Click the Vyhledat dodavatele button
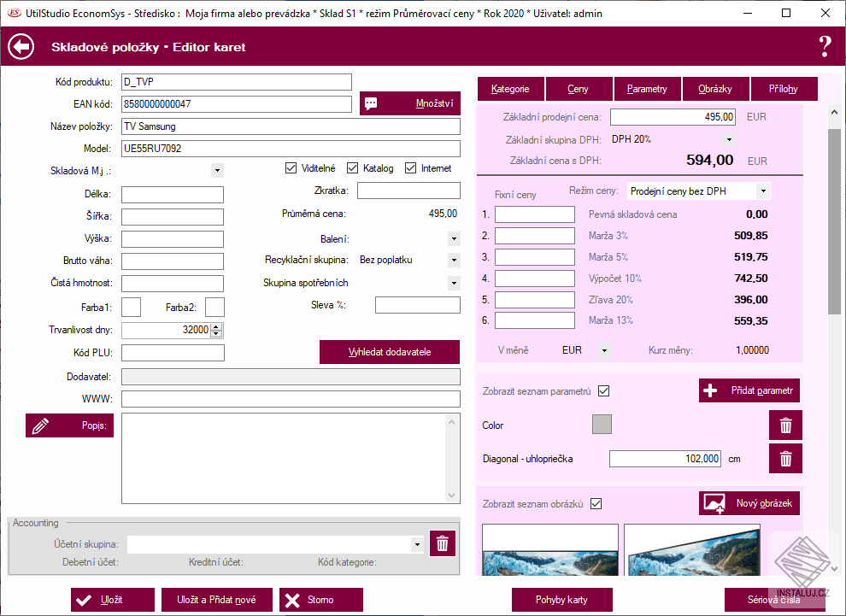This screenshot has width=846, height=616. coord(390,352)
